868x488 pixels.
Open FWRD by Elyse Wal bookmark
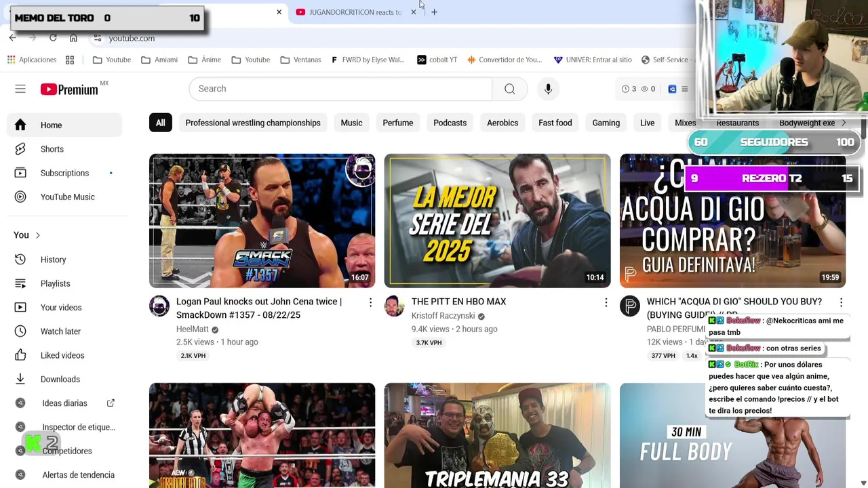point(368,60)
